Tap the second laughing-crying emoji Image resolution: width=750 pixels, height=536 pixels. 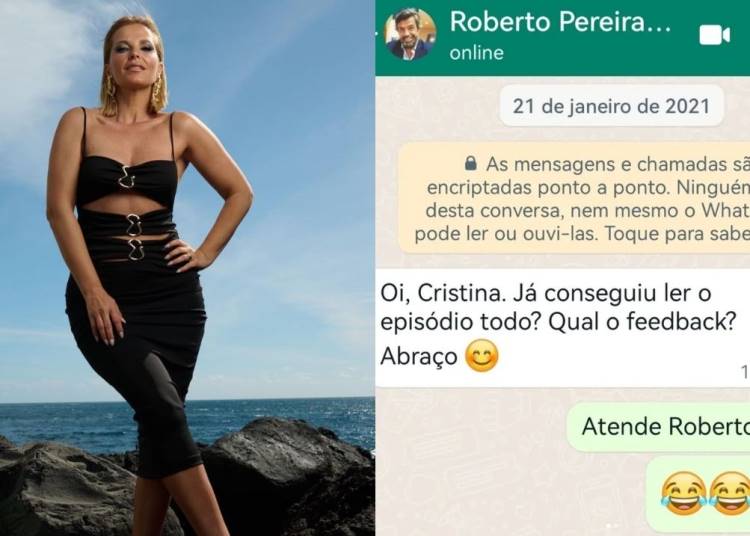click(729, 493)
